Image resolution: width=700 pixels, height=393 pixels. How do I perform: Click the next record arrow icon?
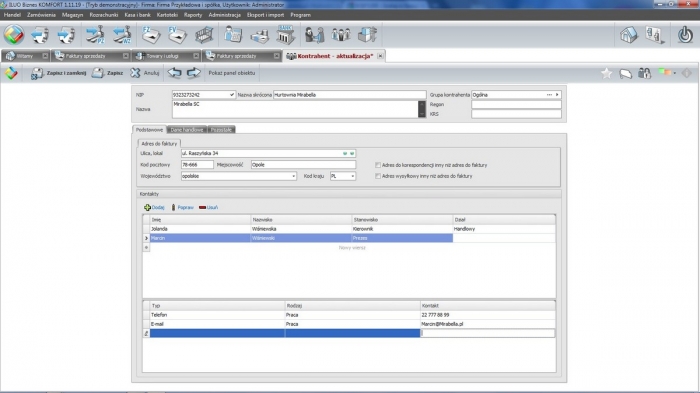[x=193, y=73]
